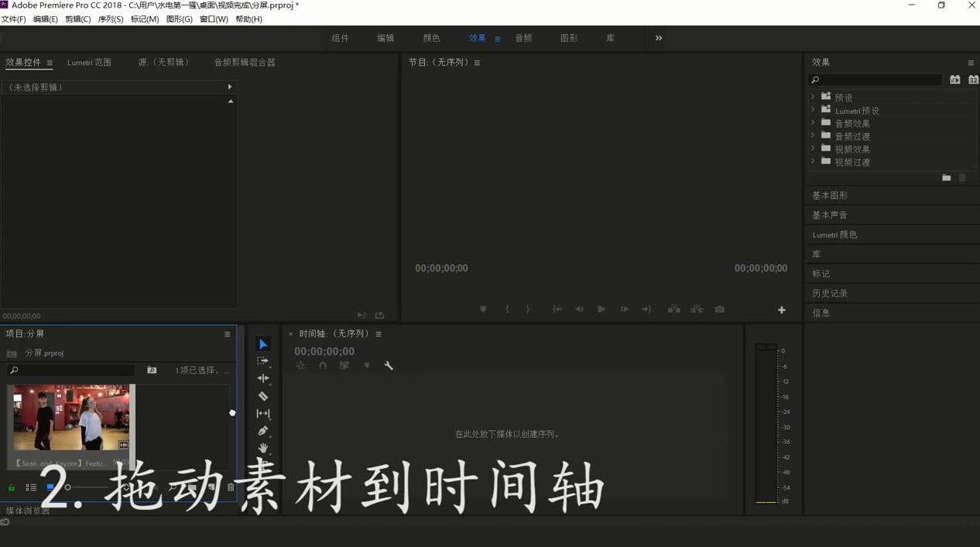Click the Export Frame camera icon
The height and width of the screenshot is (547, 980).
click(720, 309)
